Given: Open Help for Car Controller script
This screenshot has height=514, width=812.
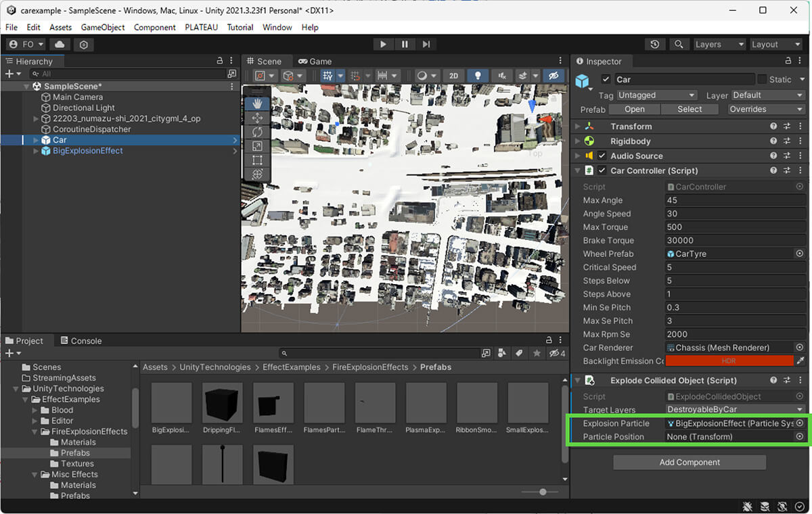Looking at the screenshot, I should tap(773, 171).
